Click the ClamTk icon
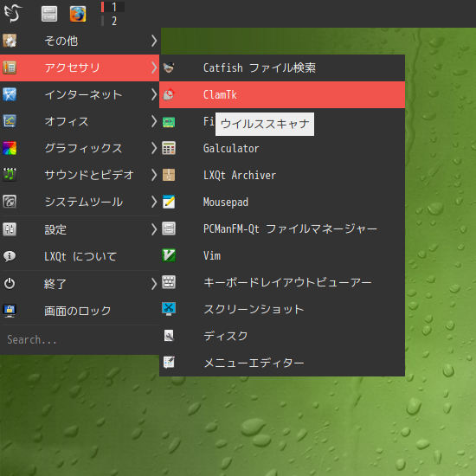This screenshot has width=476, height=476. [169, 94]
